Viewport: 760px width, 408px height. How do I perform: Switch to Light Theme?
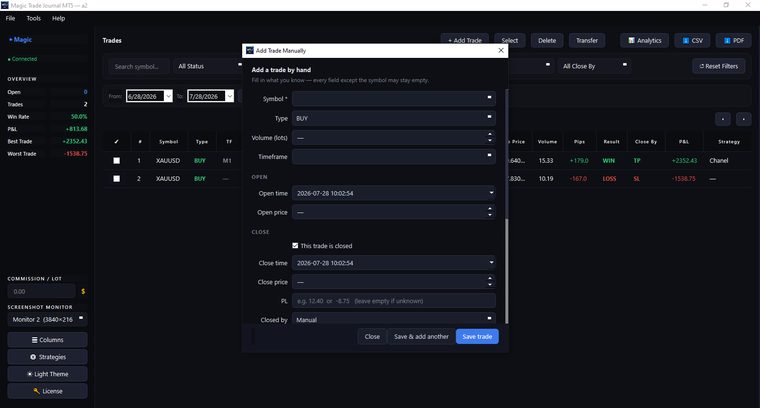pos(48,374)
